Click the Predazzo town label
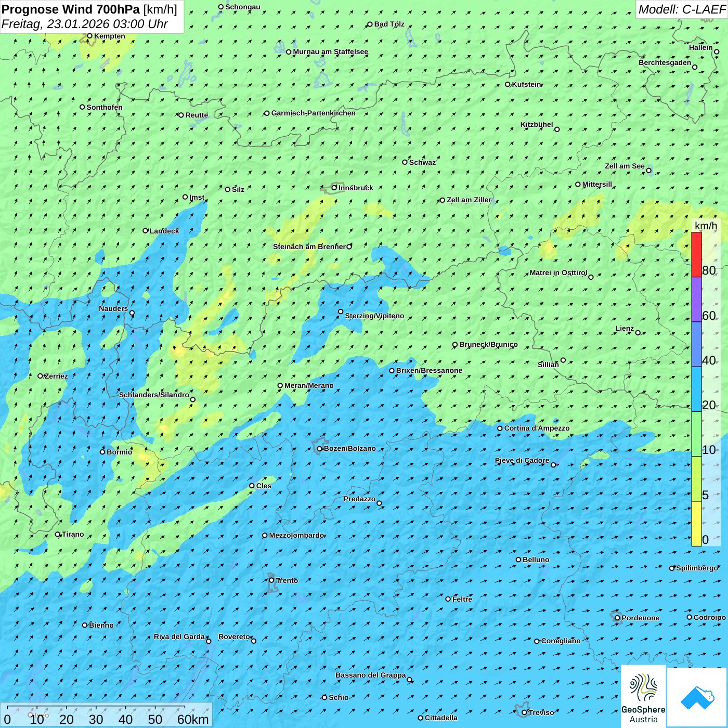Viewport: 728px width, 728px height. tap(359, 499)
